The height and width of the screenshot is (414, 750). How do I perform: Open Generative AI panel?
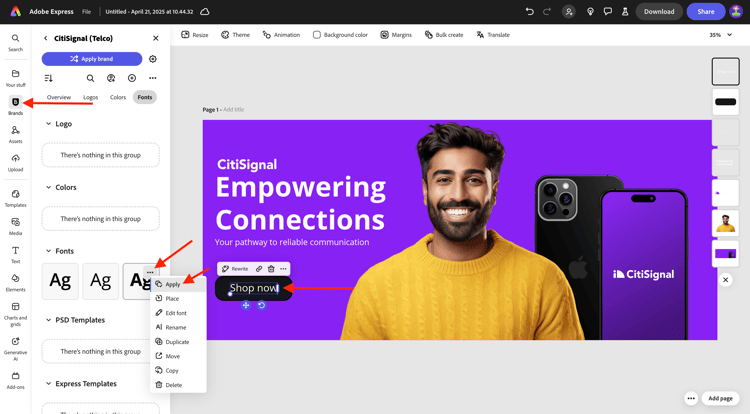coord(15,349)
